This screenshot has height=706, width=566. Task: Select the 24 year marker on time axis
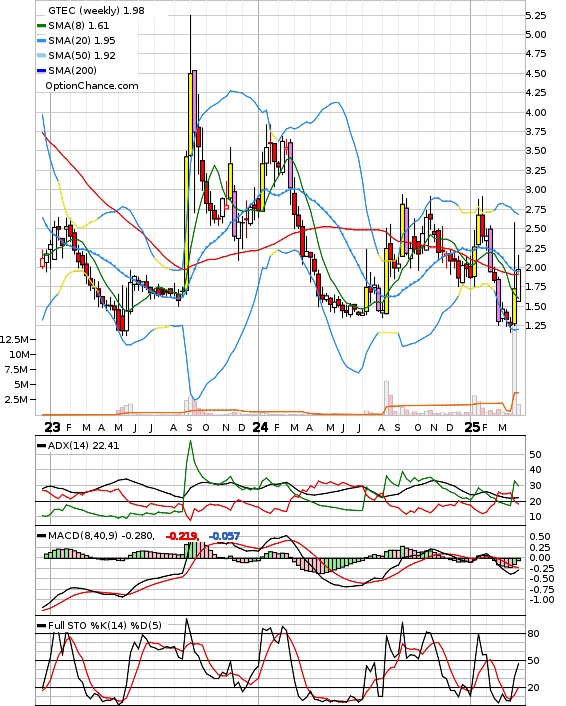[x=260, y=427]
